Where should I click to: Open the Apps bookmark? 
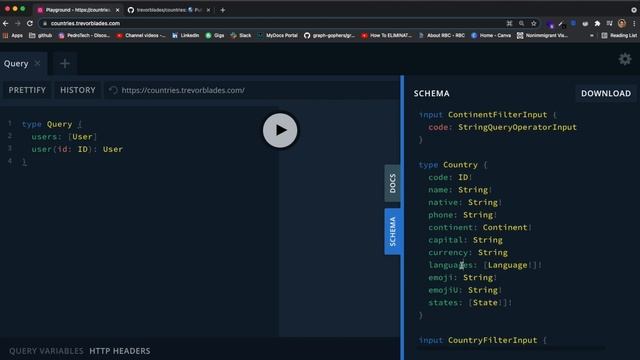pyautogui.click(x=13, y=36)
